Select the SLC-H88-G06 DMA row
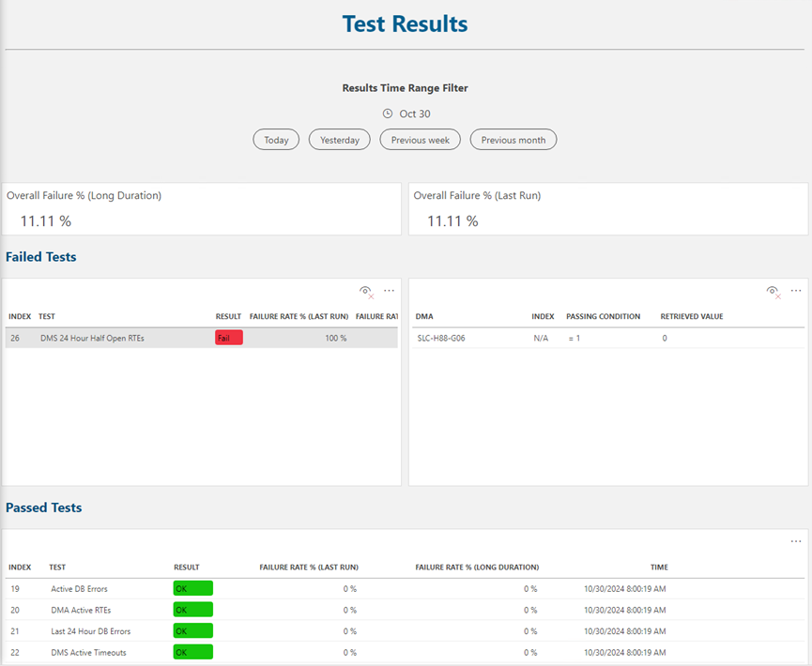This screenshot has width=812, height=666. point(608,338)
